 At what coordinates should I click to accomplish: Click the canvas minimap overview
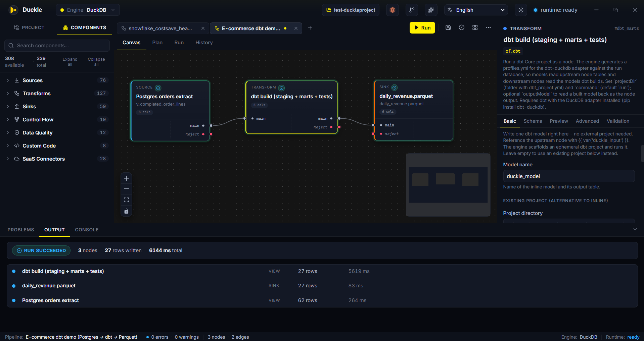[448, 185]
